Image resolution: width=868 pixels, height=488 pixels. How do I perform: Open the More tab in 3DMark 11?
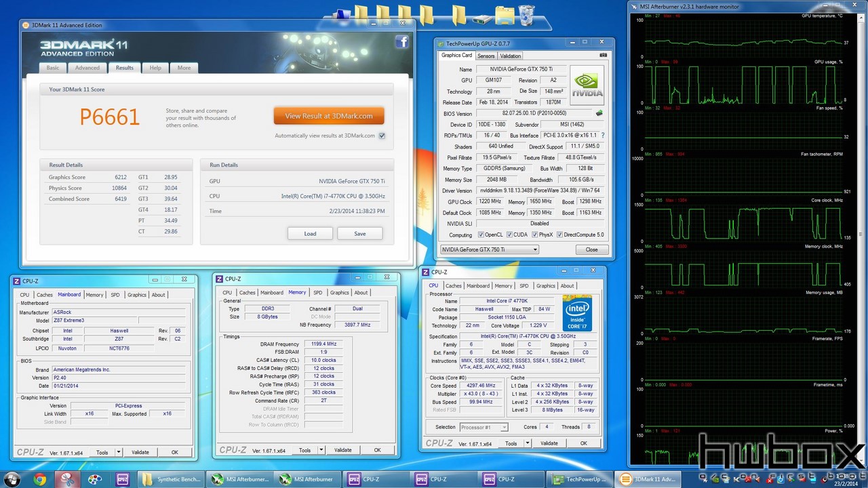click(184, 68)
